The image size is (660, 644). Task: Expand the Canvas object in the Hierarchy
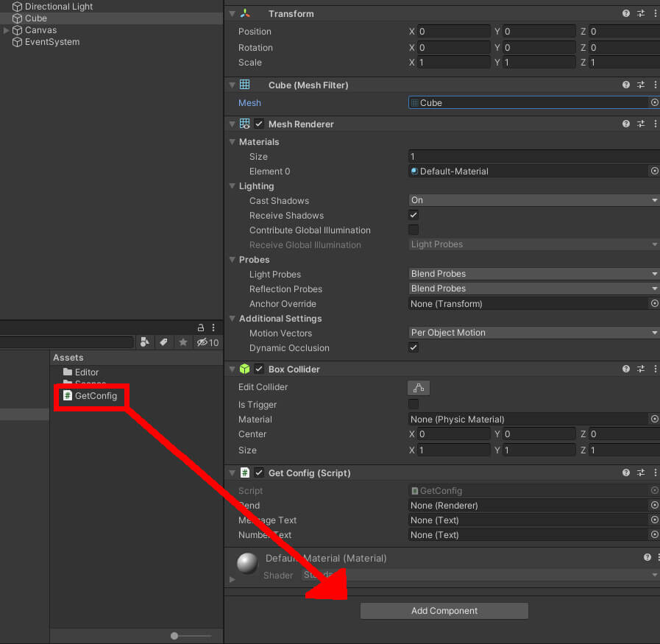7,30
